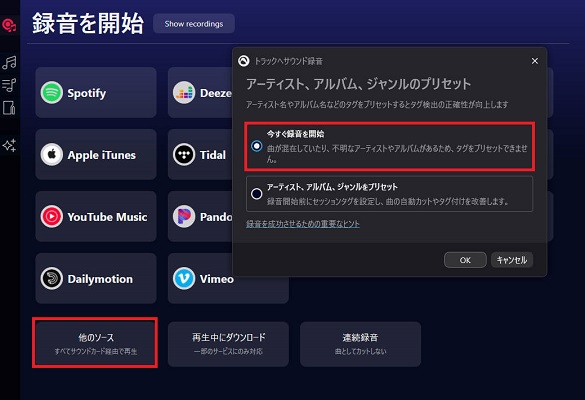
Task: Select アーティスト、アルバム、ジャンルをプリセット radio button
Action: click(256, 194)
